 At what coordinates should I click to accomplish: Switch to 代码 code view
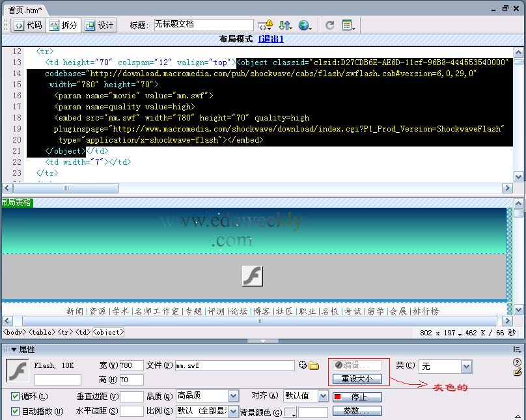tap(27, 25)
